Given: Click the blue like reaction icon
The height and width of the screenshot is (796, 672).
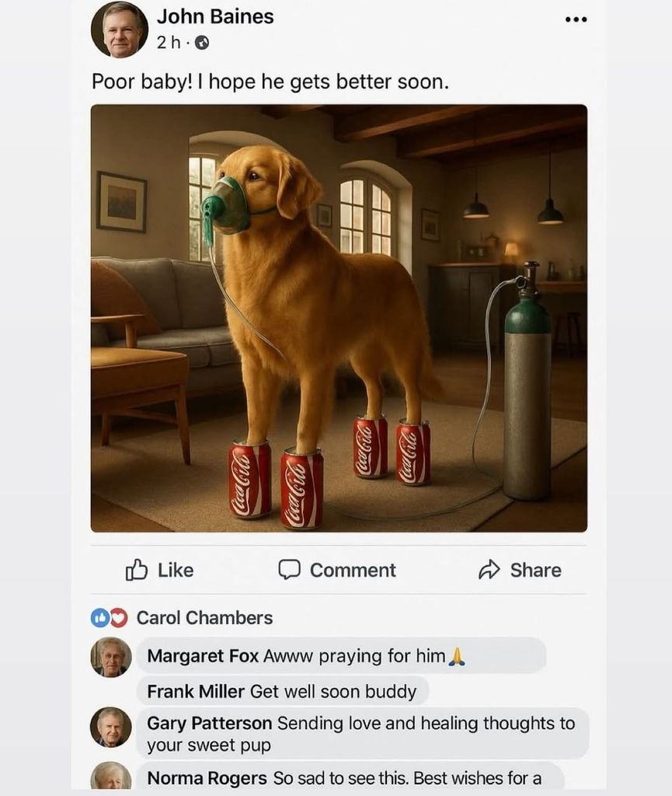Looking at the screenshot, I should (x=100, y=618).
